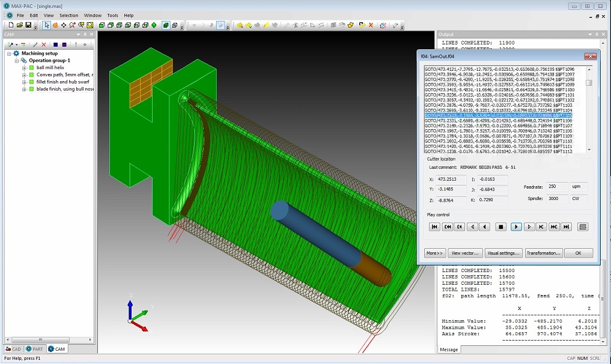The image size is (611, 364).
Task: Click the navy square with red stripe icon
Action: (x=64, y=44)
